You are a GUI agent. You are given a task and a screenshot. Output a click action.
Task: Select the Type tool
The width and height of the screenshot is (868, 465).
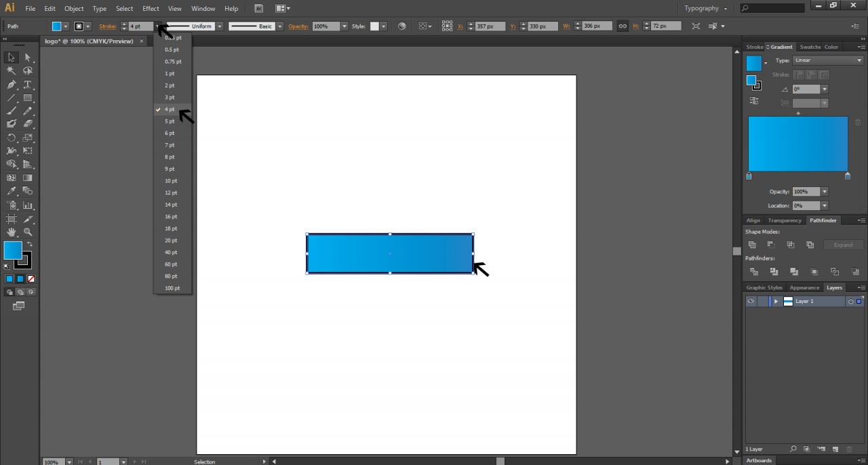click(x=28, y=85)
